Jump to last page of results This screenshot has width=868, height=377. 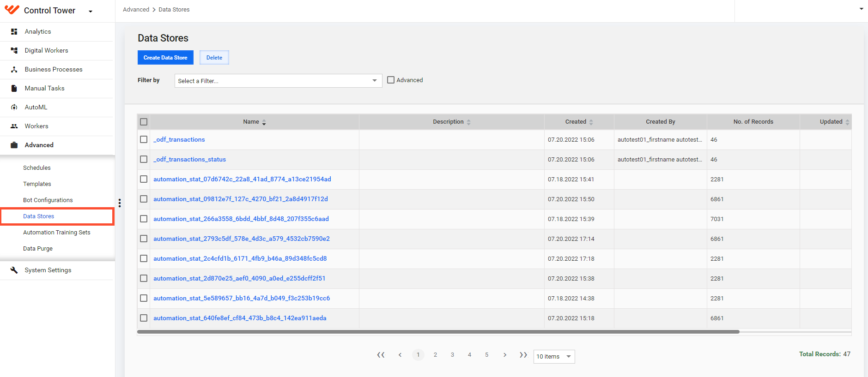523,355
